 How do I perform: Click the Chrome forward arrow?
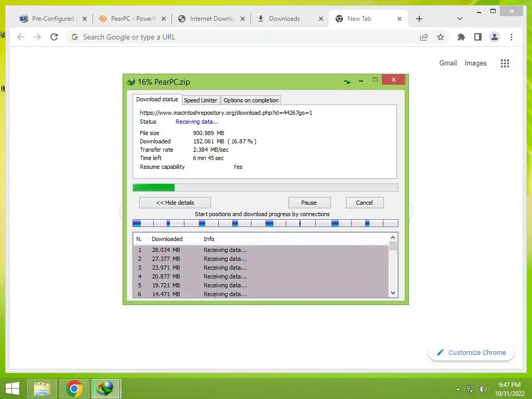pyautogui.click(x=37, y=37)
